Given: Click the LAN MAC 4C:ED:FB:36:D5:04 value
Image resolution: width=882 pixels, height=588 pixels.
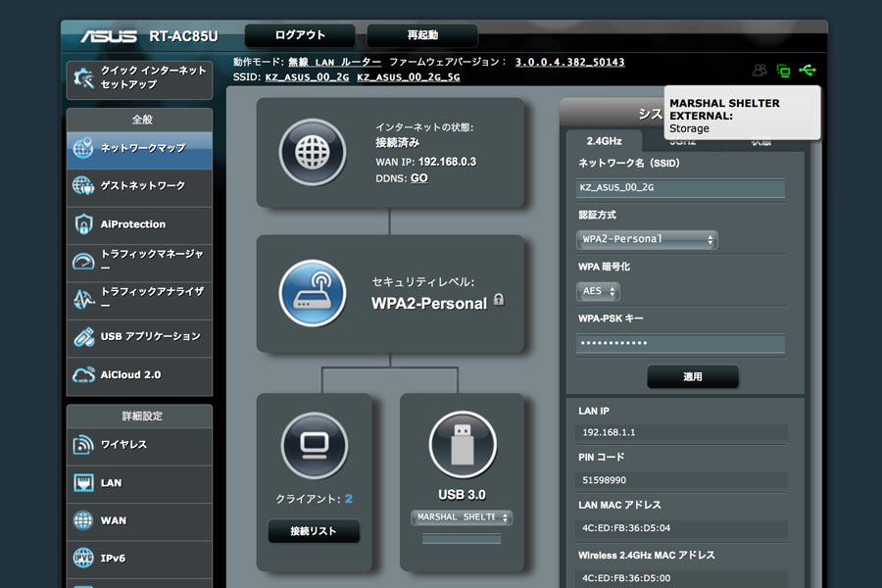Looking at the screenshot, I should [x=626, y=528].
